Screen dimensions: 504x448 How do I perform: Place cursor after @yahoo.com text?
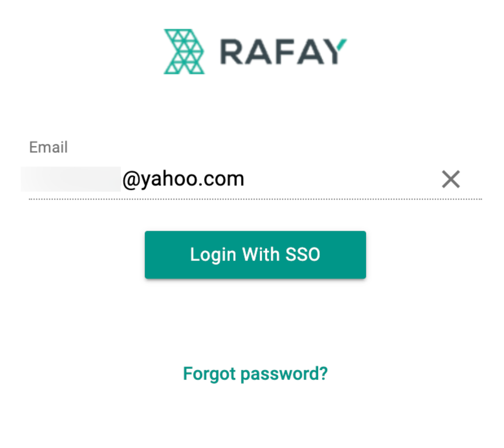click(246, 179)
